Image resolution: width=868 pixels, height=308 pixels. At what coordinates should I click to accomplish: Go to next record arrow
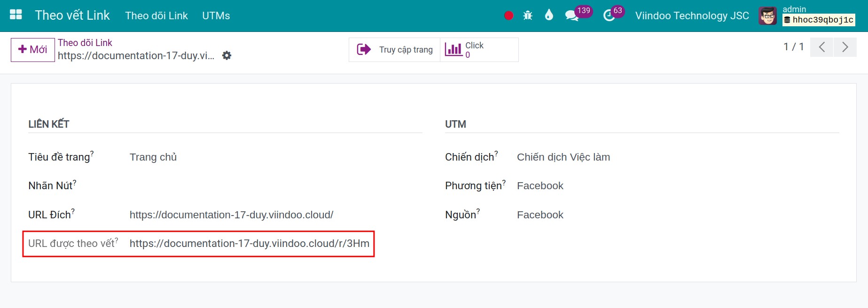coord(845,47)
